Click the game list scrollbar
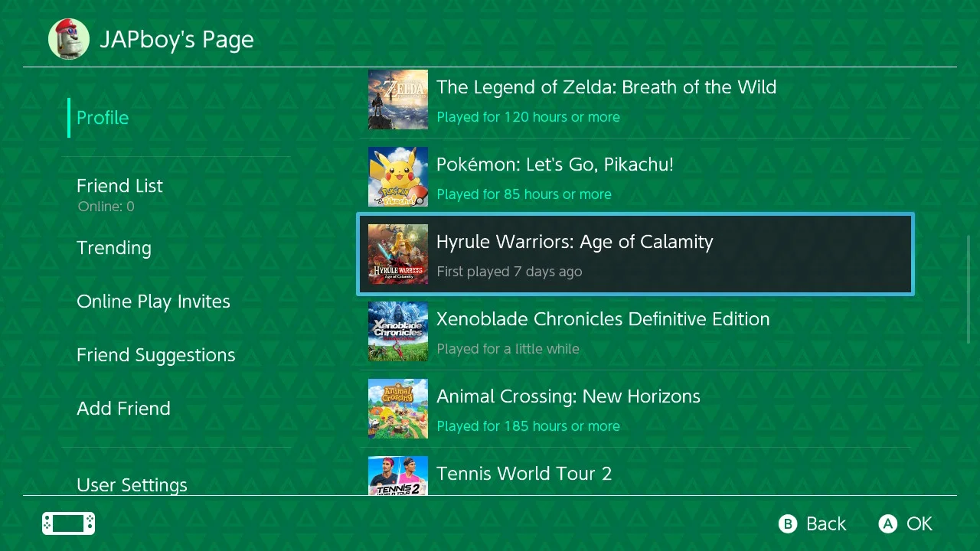 (x=969, y=289)
